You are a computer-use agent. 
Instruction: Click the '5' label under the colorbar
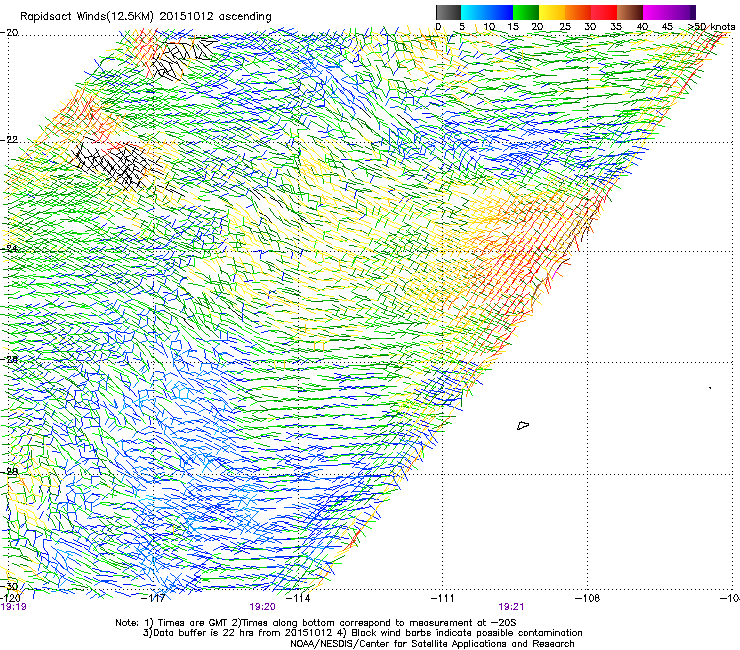tap(462, 27)
